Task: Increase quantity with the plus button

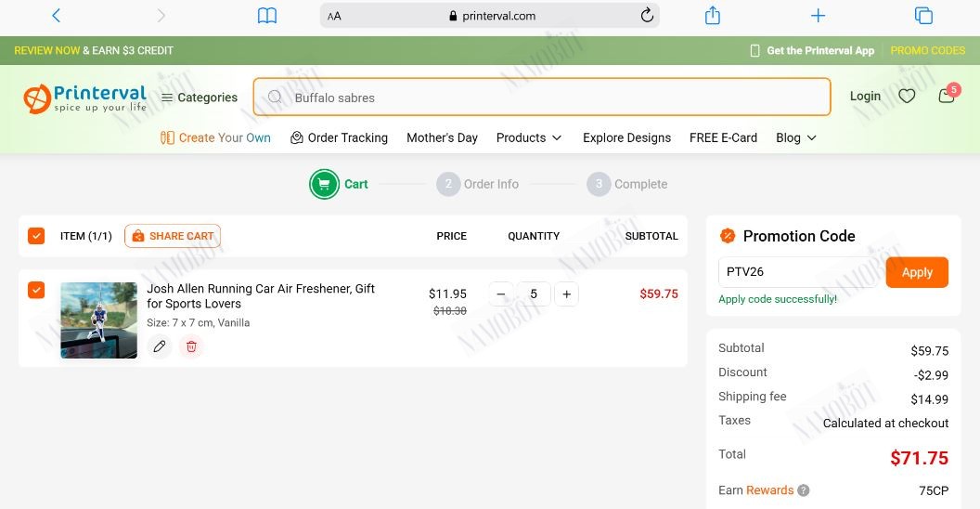Action: pos(566,294)
